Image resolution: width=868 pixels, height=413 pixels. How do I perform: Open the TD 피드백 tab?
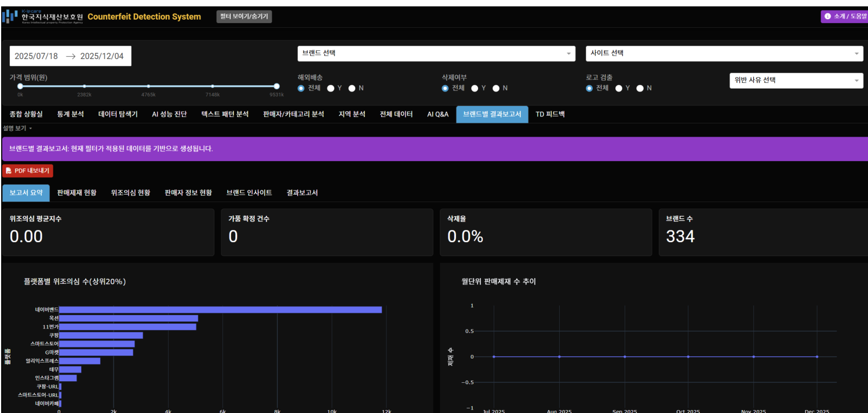tap(549, 114)
